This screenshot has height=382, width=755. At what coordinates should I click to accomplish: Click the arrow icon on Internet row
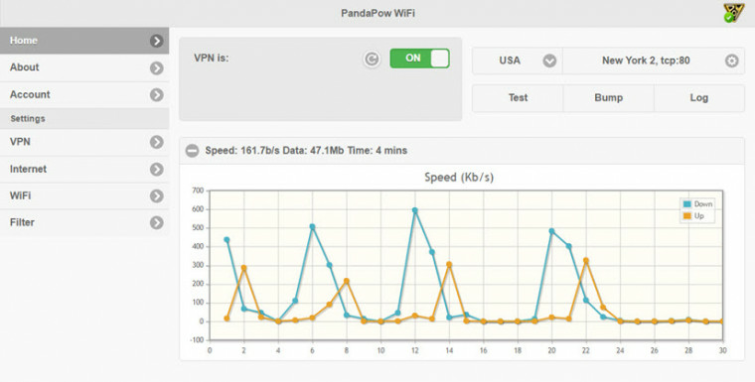pyautogui.click(x=156, y=169)
